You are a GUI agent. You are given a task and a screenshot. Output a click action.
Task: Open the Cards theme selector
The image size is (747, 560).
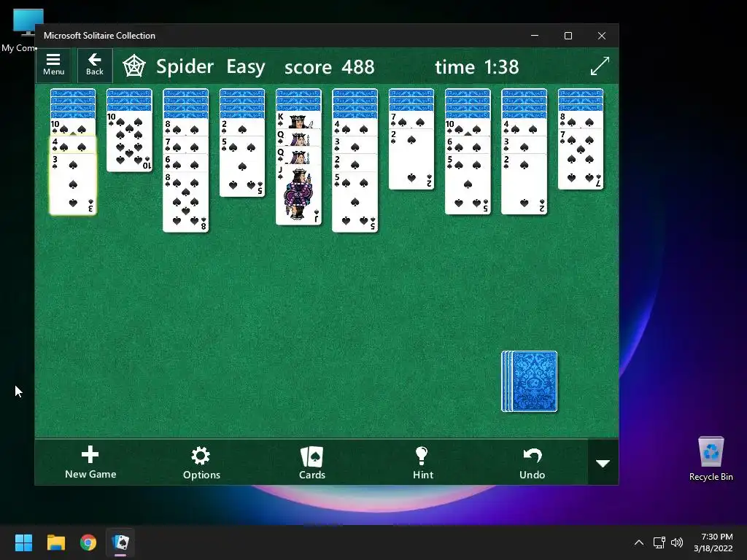click(x=312, y=462)
